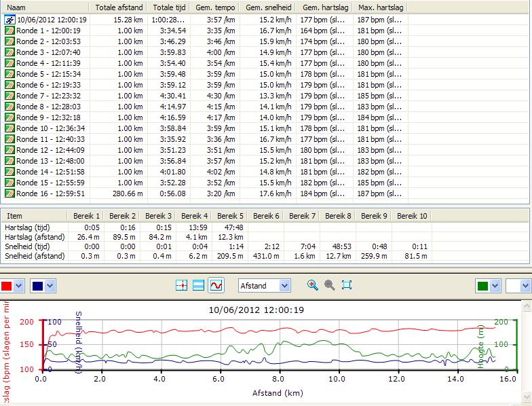Click the Bereik 10 column header
Screen dimensions: 532x406
412,216
